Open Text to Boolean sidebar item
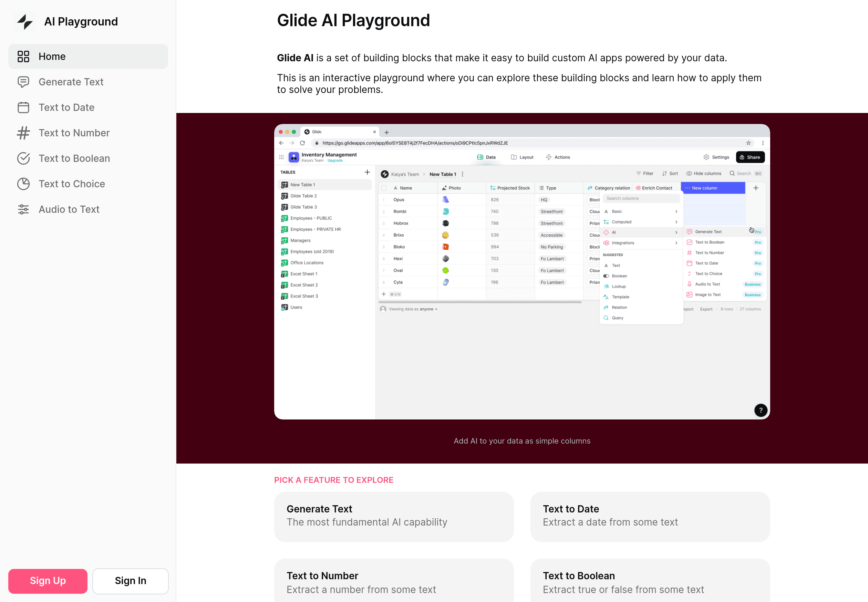Screen dimensions: 868x602 point(88,158)
